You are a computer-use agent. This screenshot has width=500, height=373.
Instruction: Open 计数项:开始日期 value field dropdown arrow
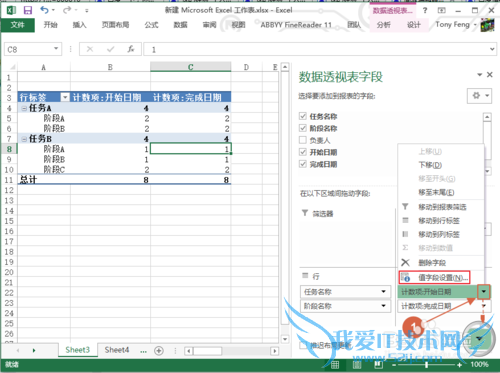pyautogui.click(x=483, y=292)
